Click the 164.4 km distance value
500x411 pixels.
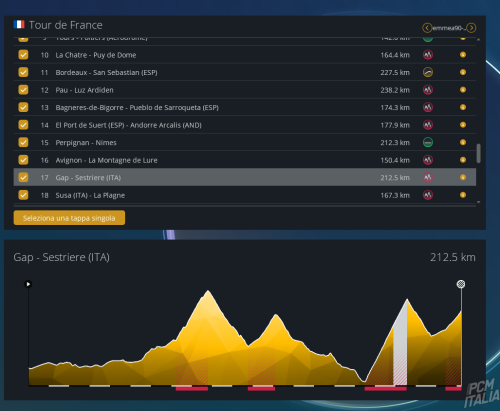point(395,55)
